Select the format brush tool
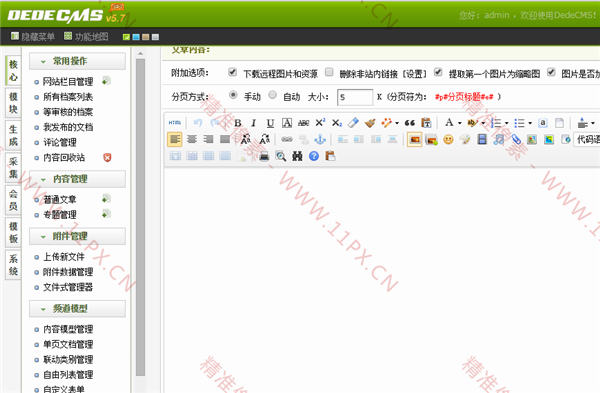 pyautogui.click(x=370, y=123)
